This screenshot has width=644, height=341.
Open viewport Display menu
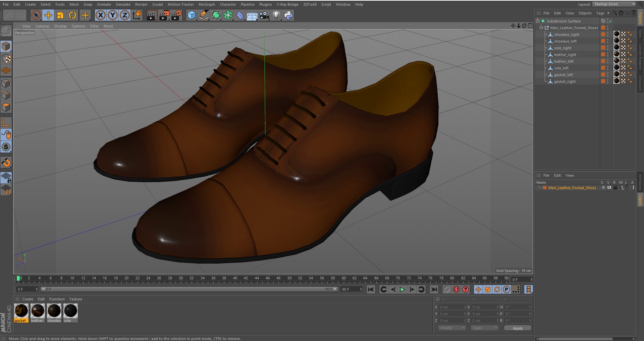[60, 26]
